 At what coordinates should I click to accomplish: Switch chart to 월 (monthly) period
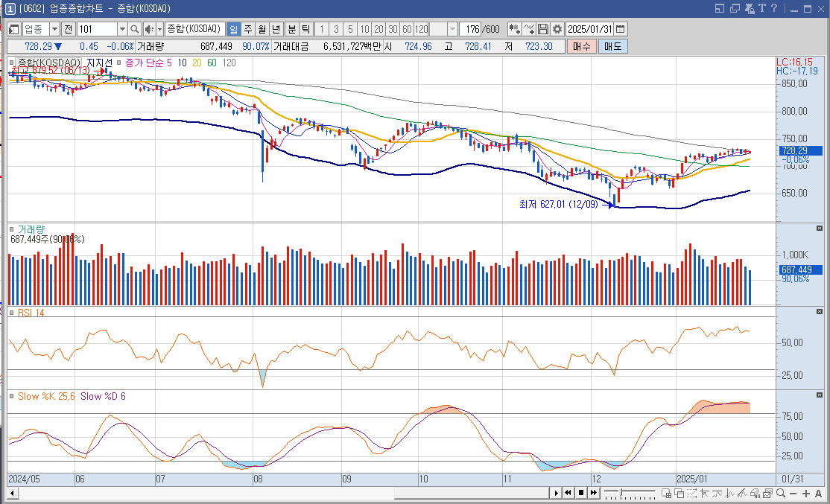click(262, 29)
